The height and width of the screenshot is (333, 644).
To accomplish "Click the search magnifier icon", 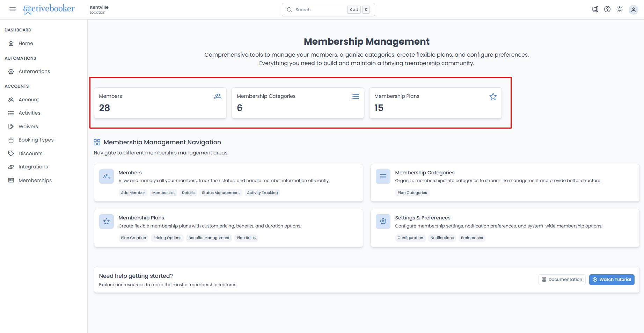I will [290, 10].
